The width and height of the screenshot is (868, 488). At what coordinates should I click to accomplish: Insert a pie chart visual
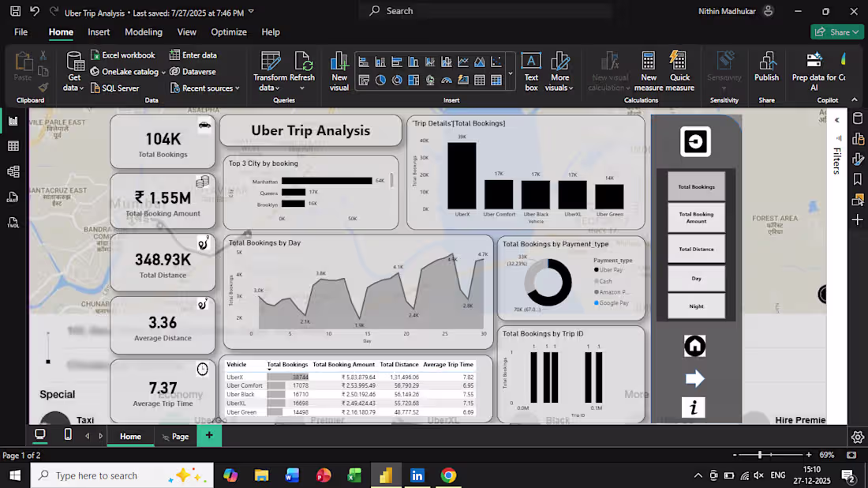380,81
